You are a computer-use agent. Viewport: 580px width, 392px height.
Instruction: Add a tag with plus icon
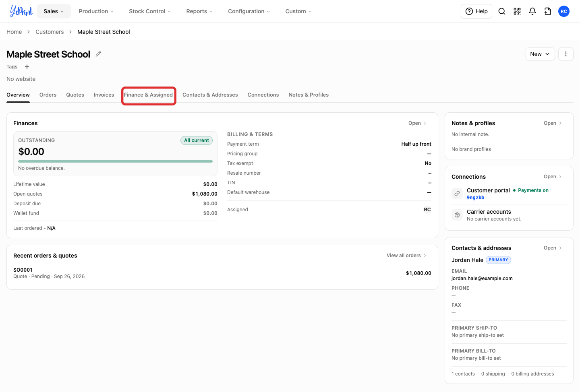[x=27, y=67]
